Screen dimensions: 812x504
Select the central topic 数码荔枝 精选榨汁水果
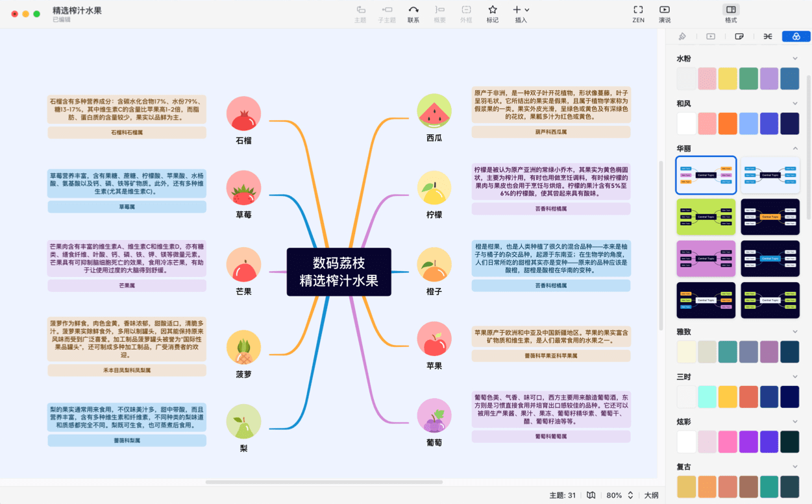[339, 272]
